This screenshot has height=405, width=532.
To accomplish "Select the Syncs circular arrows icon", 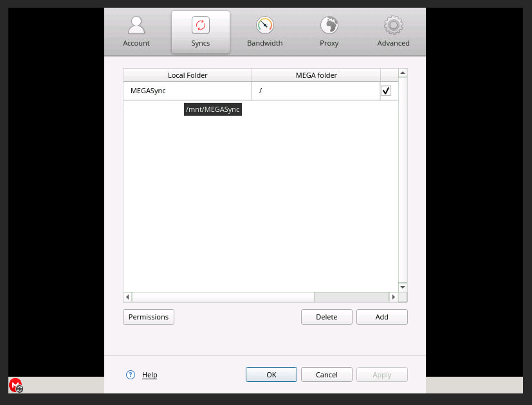I will coord(201,25).
